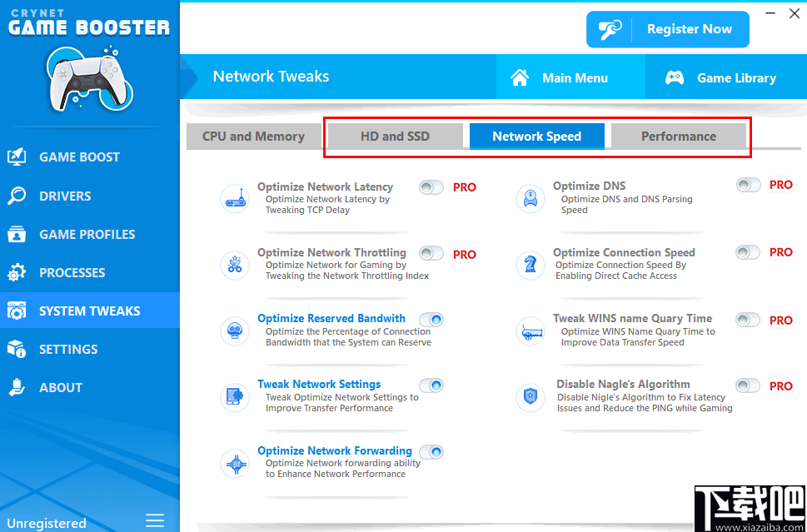Click the game controller logo image
The width and height of the screenshot is (807, 532).
click(89, 79)
